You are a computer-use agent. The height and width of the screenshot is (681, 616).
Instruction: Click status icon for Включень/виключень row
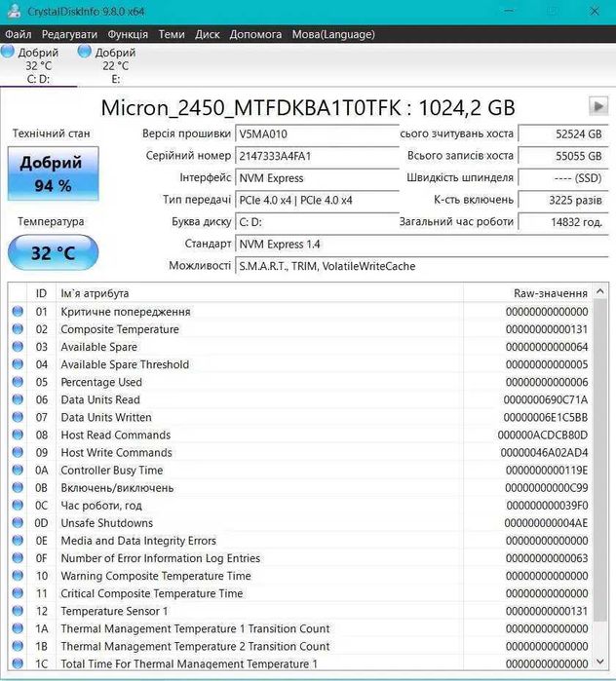[x=18, y=488]
